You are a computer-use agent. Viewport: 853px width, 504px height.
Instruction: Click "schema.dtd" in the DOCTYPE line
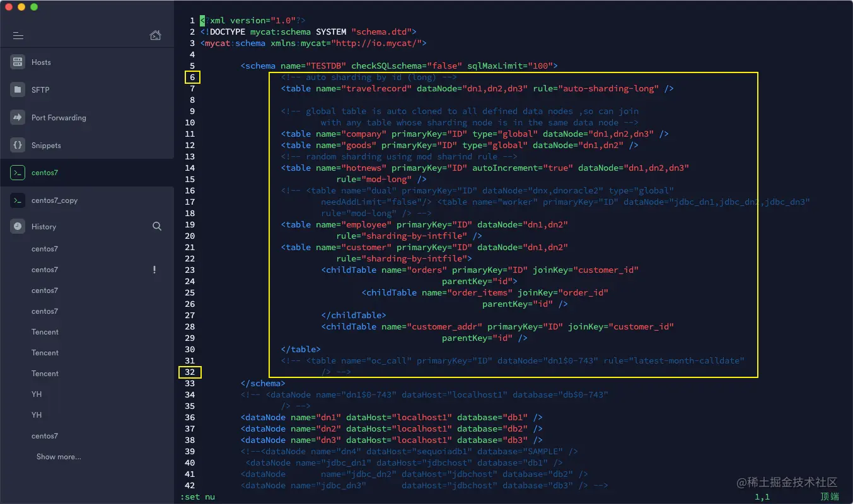pyautogui.click(x=381, y=31)
